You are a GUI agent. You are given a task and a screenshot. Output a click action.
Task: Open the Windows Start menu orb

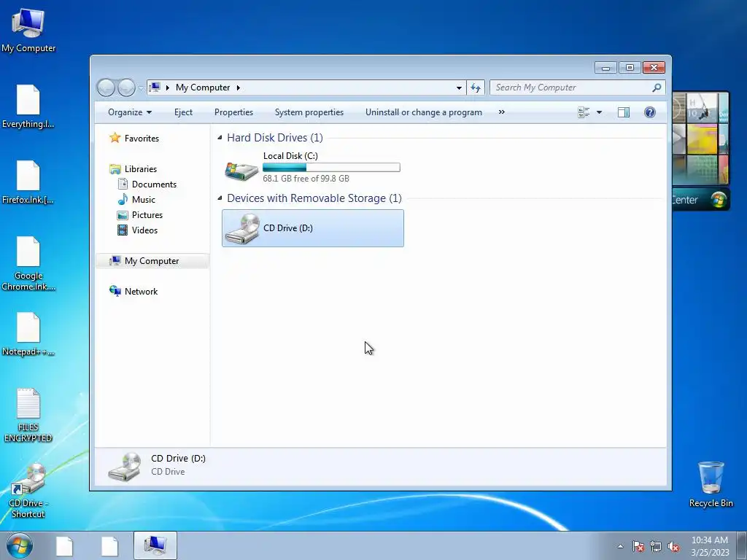click(x=20, y=545)
